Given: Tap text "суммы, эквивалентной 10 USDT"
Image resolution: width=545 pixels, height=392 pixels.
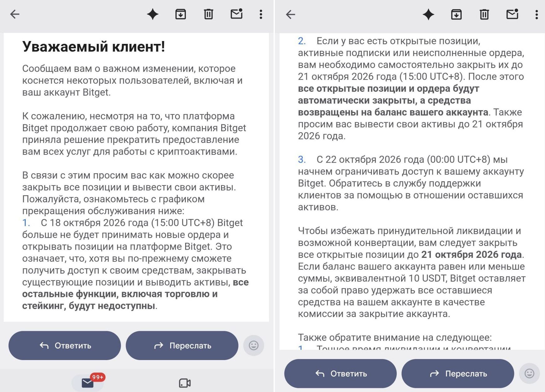Looking at the screenshot, I should coord(373,278).
